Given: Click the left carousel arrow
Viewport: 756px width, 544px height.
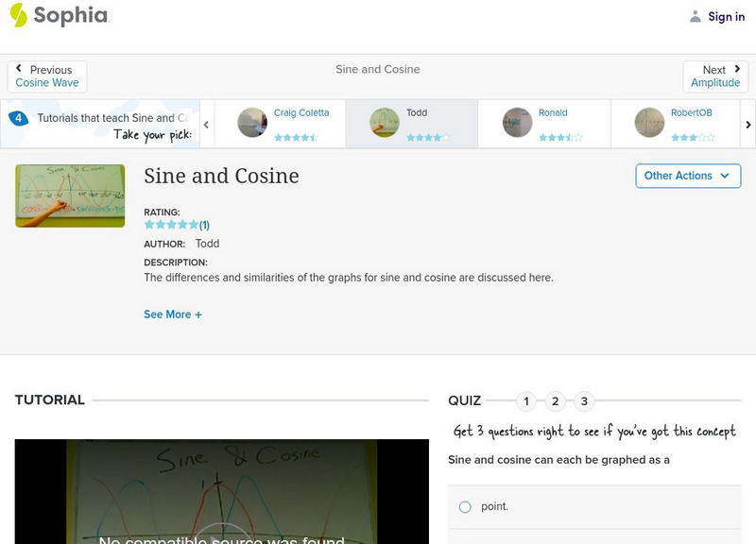Looking at the screenshot, I should click(204, 124).
